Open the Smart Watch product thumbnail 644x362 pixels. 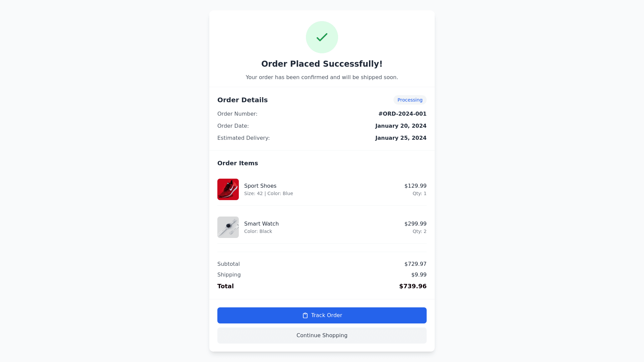point(228,227)
